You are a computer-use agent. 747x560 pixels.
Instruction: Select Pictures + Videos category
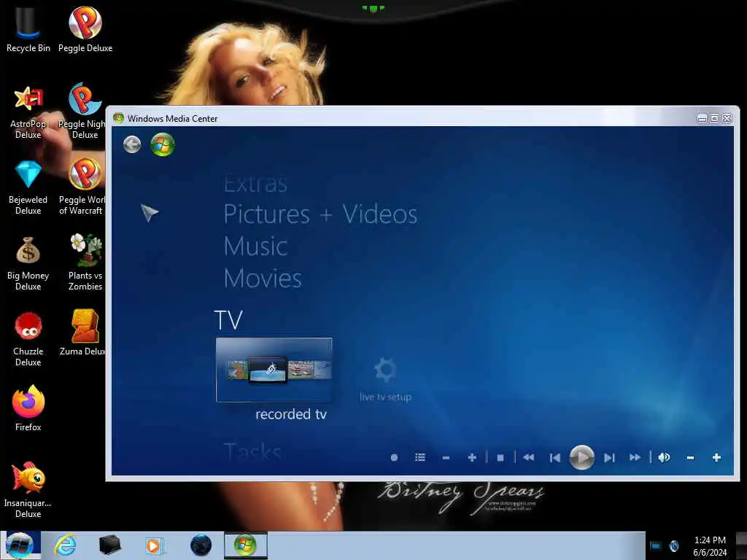click(321, 214)
